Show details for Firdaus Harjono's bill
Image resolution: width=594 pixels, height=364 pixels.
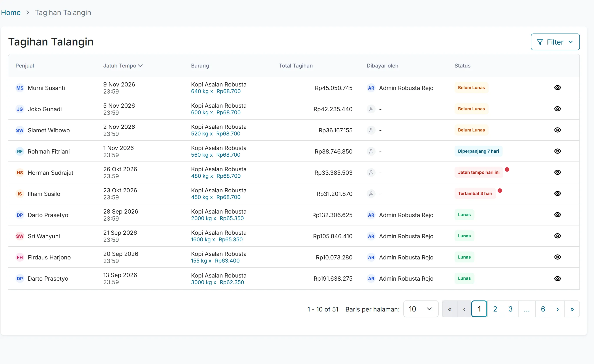click(x=557, y=257)
